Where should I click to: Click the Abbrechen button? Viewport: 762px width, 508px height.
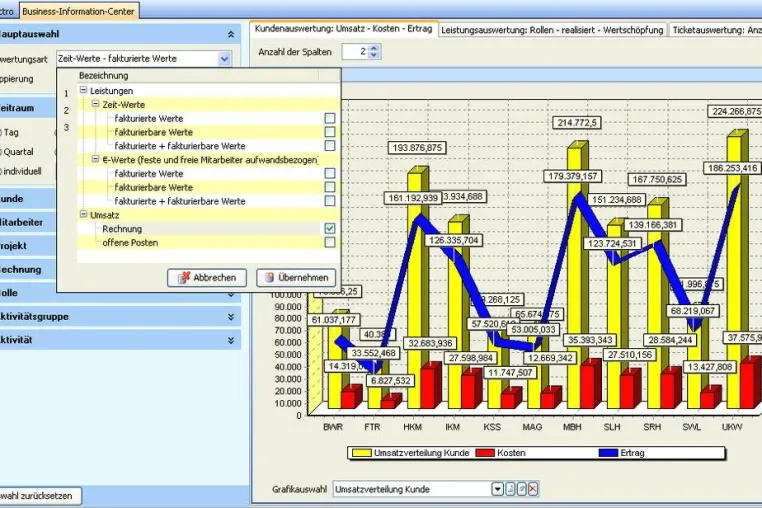click(207, 278)
